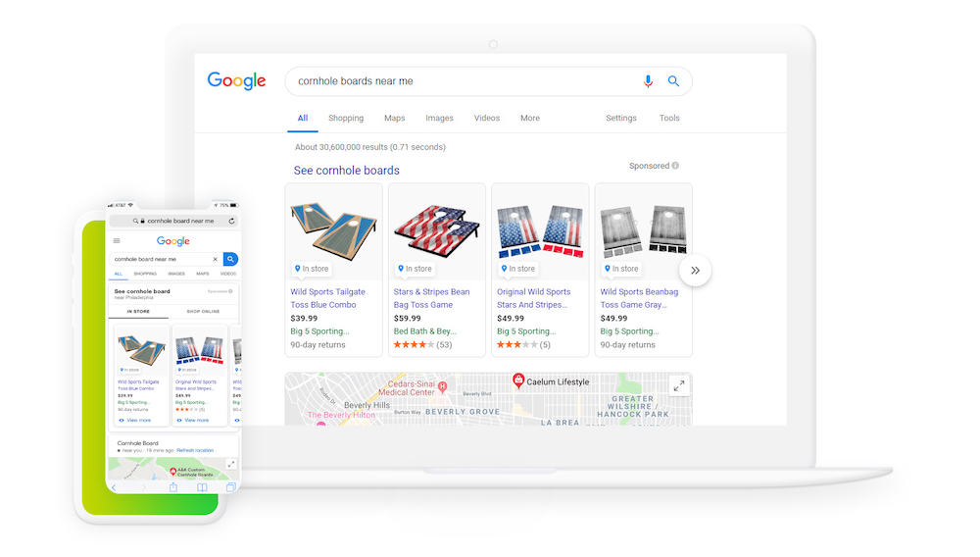Screen dimensions: 980x557
Task: Switch to the Shopping tab on the laptop
Action: (x=346, y=118)
